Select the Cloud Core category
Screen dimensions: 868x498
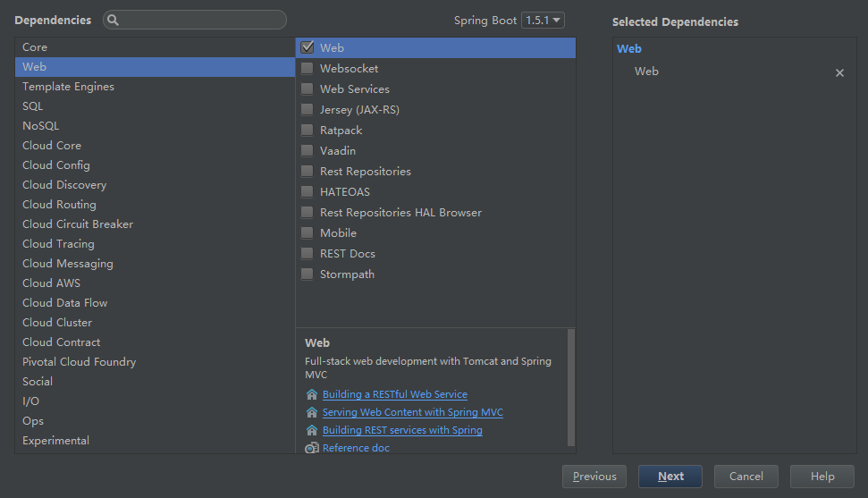coord(155,145)
